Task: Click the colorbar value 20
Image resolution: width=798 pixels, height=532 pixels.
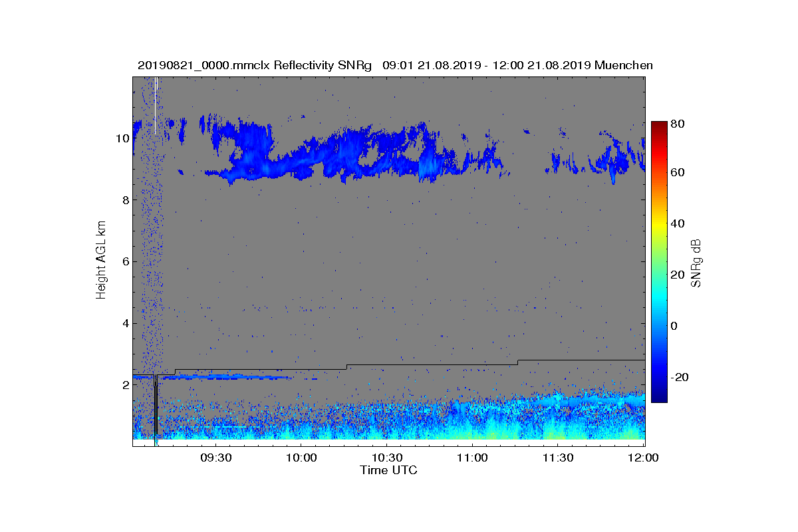Action: click(678, 275)
